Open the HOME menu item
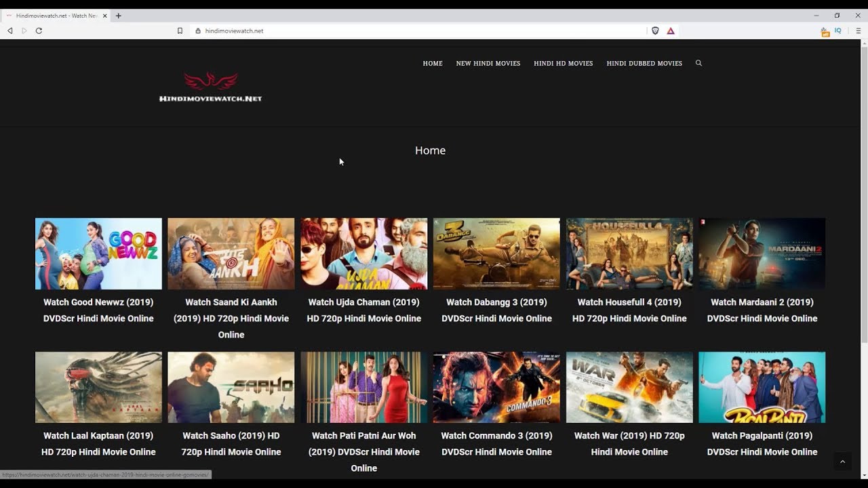This screenshot has width=868, height=488. (433, 63)
